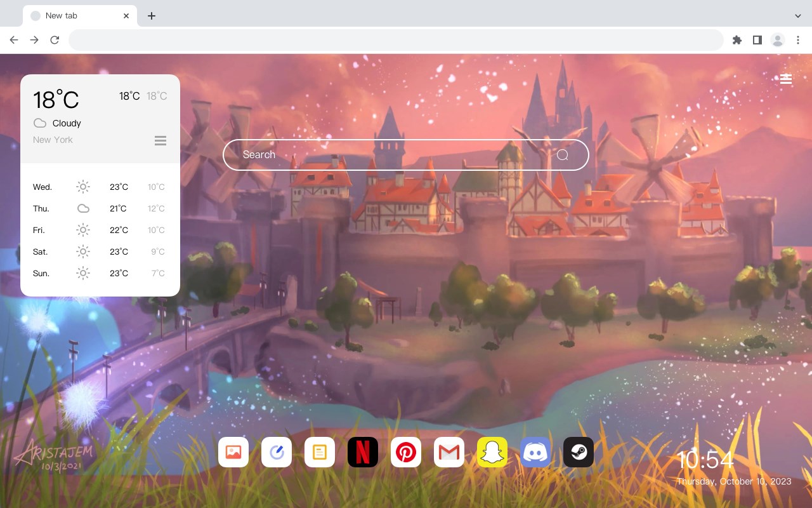Click Friday's 22°C high temperature
Screen dimensions: 812x508
click(x=119, y=230)
